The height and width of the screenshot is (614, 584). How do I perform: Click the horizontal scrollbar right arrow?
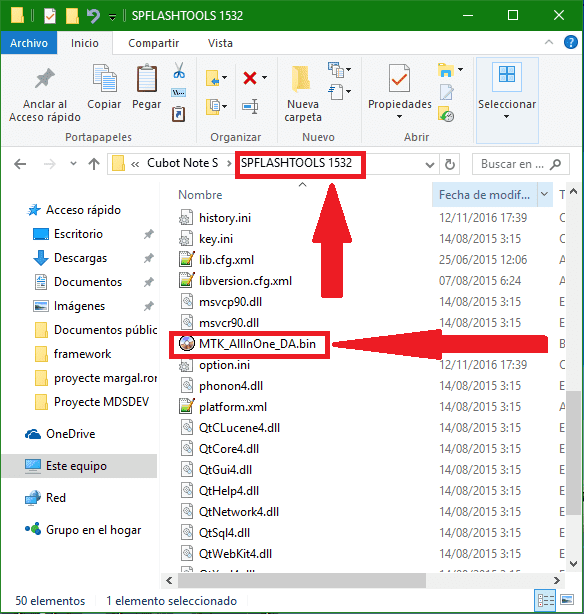point(557,580)
